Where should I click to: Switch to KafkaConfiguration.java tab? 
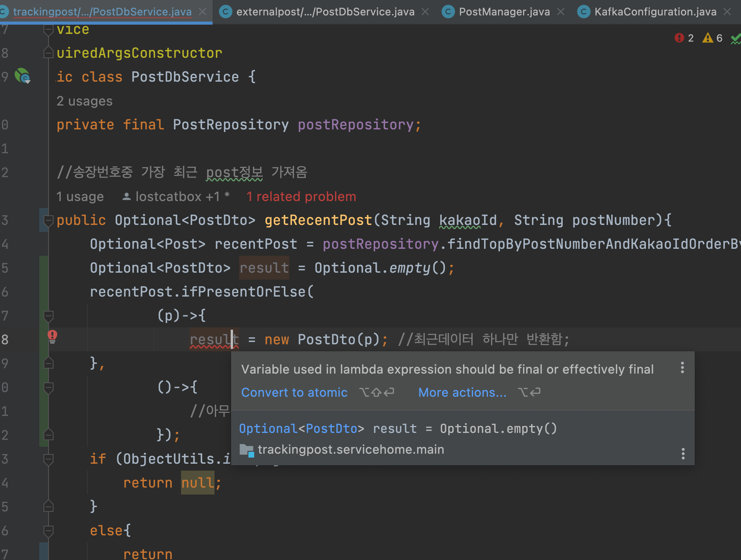655,12
